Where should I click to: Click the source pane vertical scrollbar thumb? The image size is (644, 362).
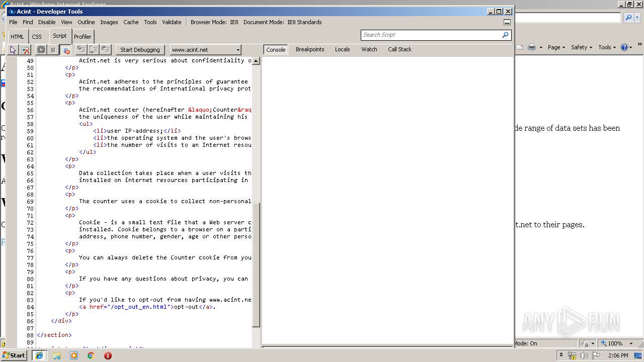pyautogui.click(x=256, y=265)
